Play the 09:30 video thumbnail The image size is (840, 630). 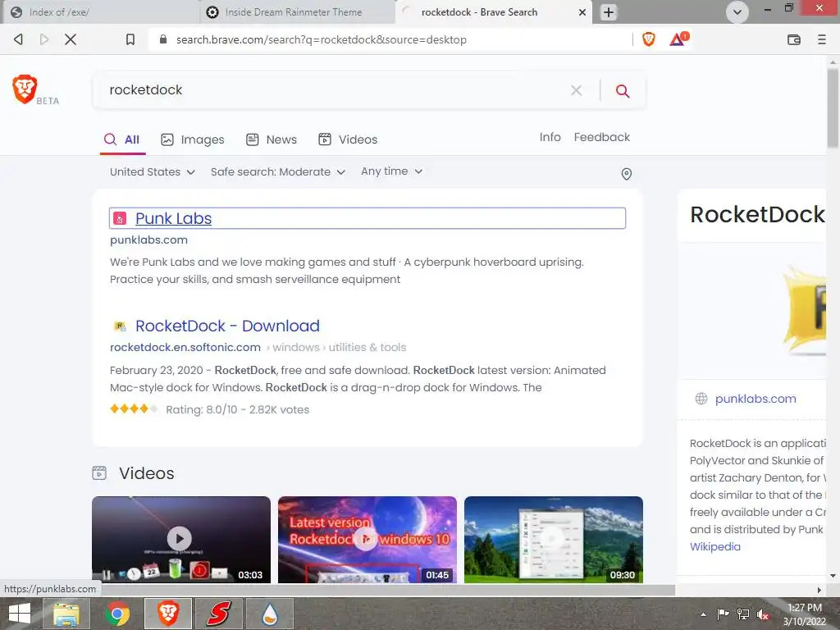554,540
